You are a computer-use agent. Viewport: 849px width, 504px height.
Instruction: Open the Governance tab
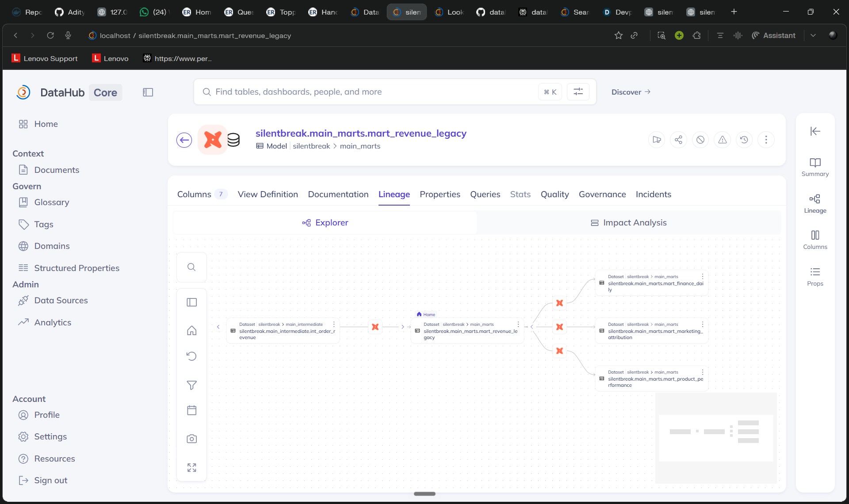point(602,195)
